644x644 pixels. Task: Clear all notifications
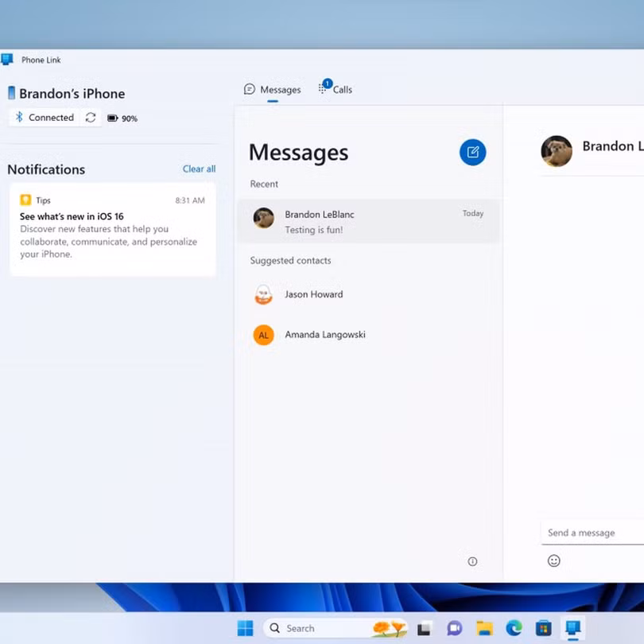[x=199, y=169]
